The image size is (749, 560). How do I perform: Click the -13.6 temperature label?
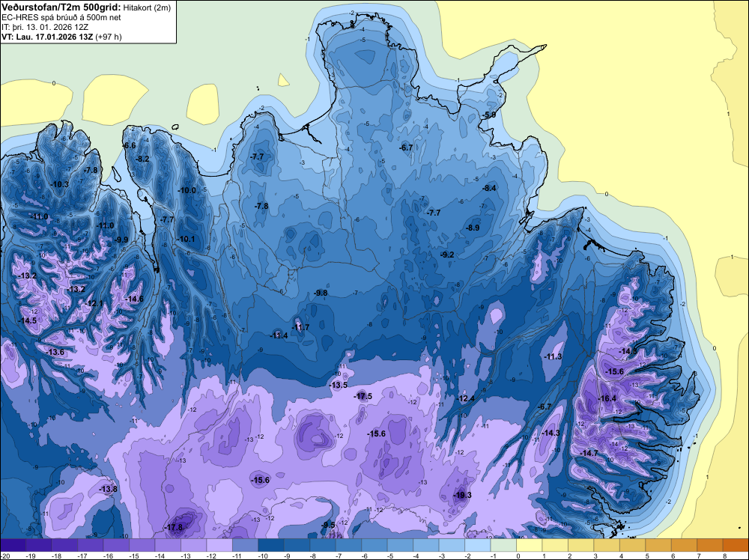pos(55,352)
